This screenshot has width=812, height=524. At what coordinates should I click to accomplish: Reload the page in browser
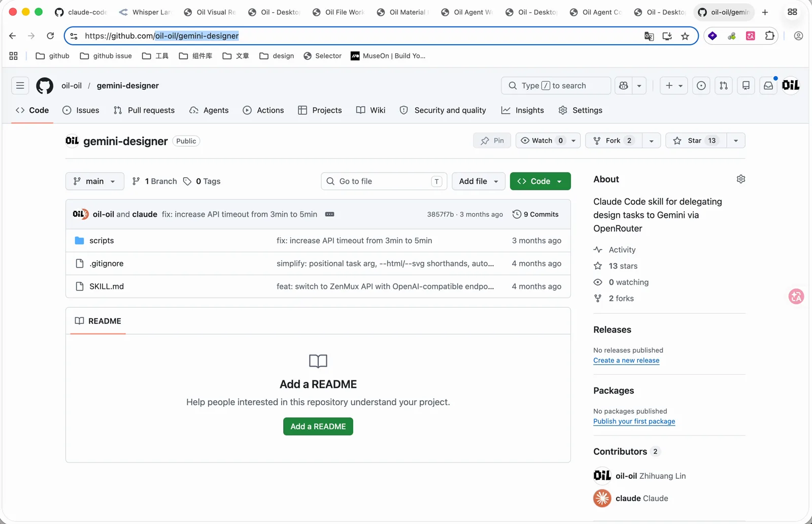click(50, 36)
